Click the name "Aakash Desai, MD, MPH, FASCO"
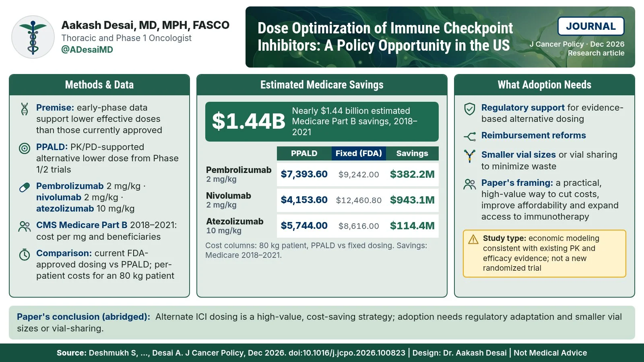Image resolution: width=644 pixels, height=362 pixels. (x=145, y=25)
